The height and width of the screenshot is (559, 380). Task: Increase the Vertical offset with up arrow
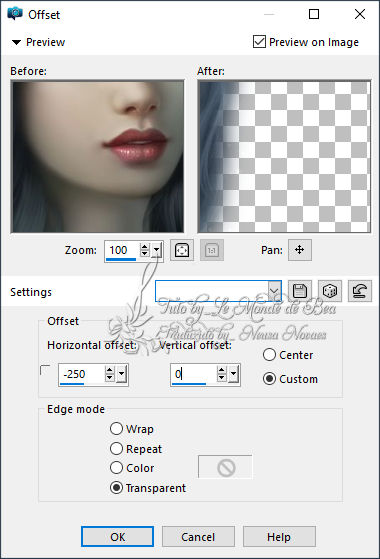[x=222, y=370]
